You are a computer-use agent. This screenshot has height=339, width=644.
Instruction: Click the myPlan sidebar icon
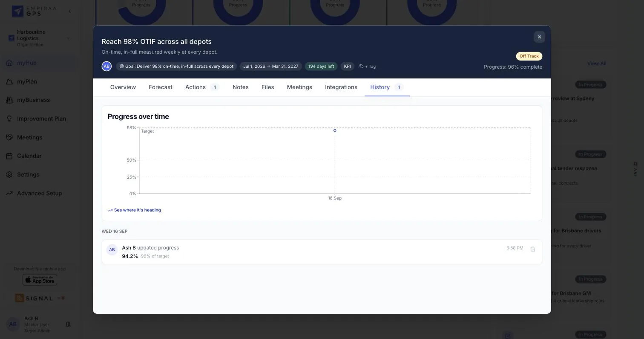pyautogui.click(x=9, y=81)
